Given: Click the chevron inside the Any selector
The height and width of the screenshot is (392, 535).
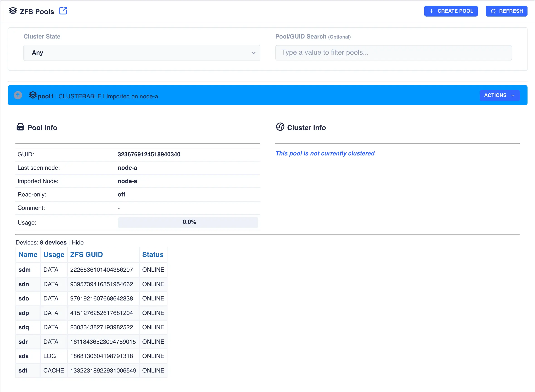Looking at the screenshot, I should coord(253,53).
